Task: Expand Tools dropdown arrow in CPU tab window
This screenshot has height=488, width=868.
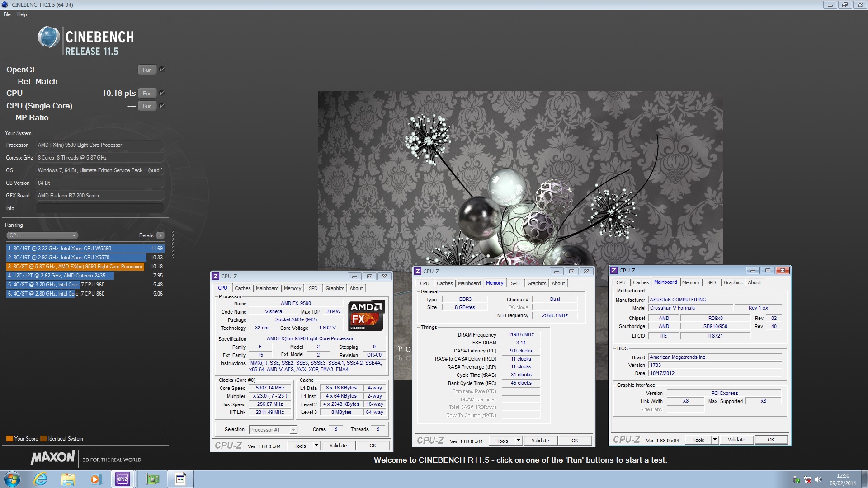Action: click(317, 446)
